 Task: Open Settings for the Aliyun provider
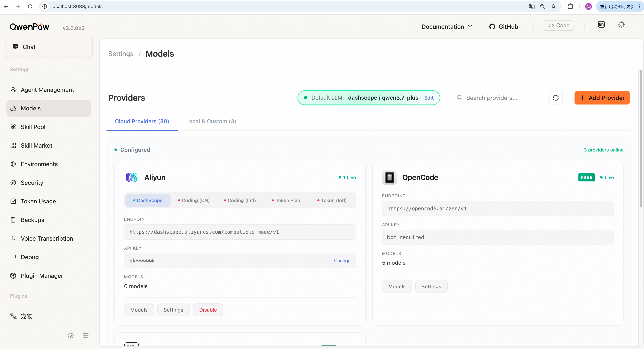[x=173, y=310]
